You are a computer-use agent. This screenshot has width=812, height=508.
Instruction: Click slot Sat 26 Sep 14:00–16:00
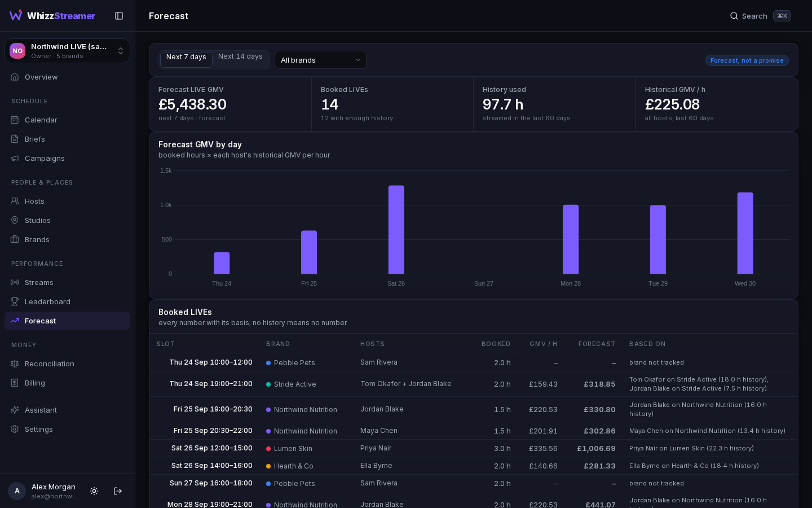[x=212, y=466]
